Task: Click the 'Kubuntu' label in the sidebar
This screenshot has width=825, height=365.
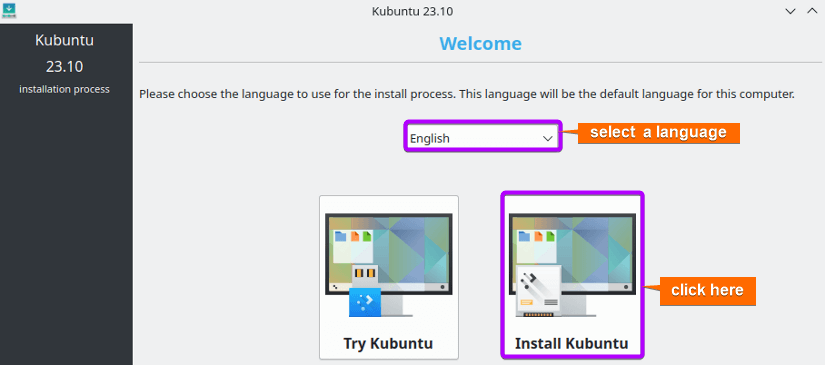Action: click(x=64, y=40)
